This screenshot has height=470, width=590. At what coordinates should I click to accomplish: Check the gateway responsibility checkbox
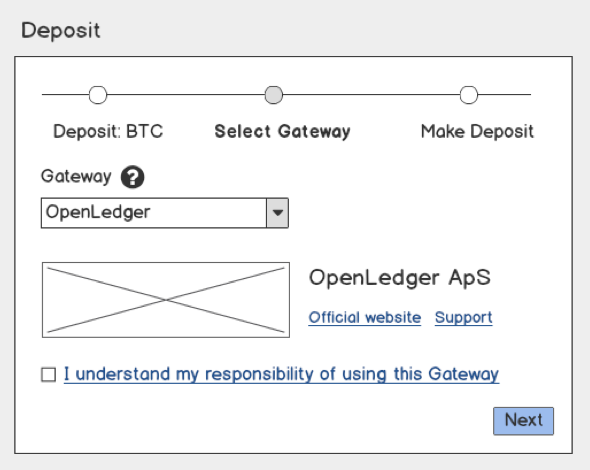pyautogui.click(x=49, y=375)
